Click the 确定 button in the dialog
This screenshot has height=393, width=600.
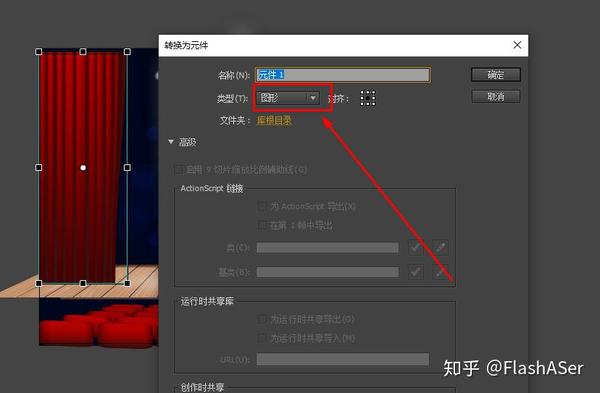(496, 75)
